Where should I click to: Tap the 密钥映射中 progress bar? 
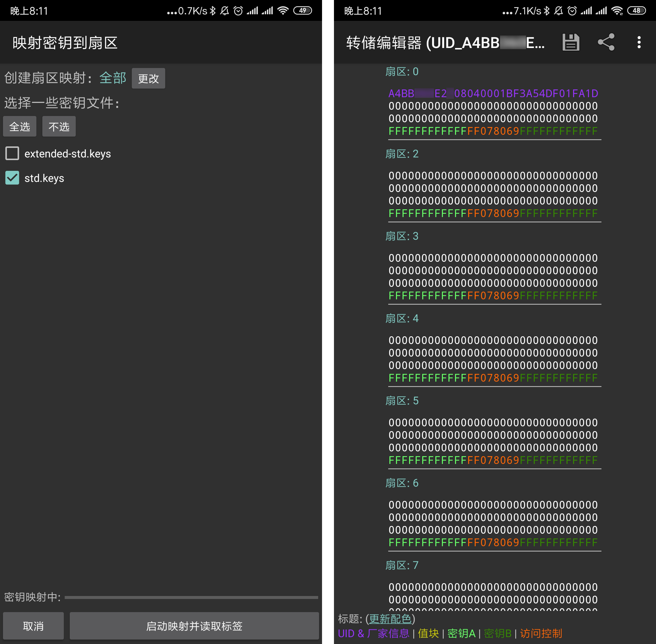[x=191, y=598]
